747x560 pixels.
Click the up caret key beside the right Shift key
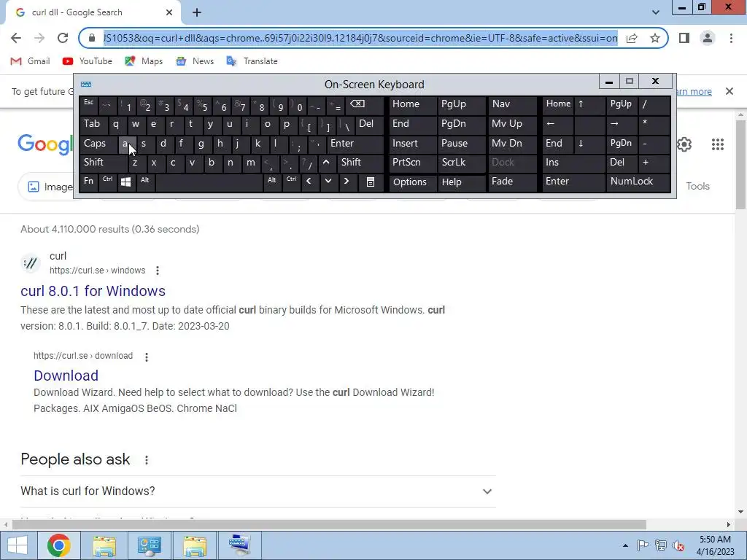[x=326, y=163]
